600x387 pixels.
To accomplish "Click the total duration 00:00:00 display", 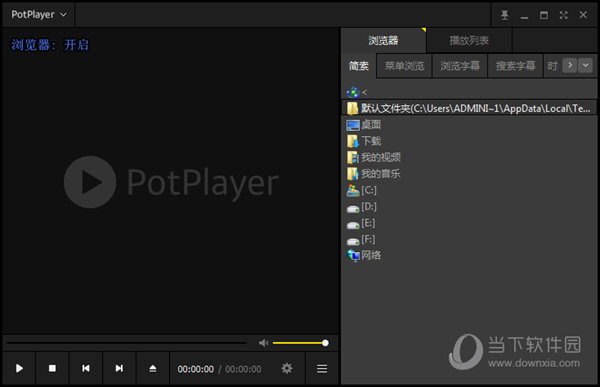I will [x=243, y=369].
